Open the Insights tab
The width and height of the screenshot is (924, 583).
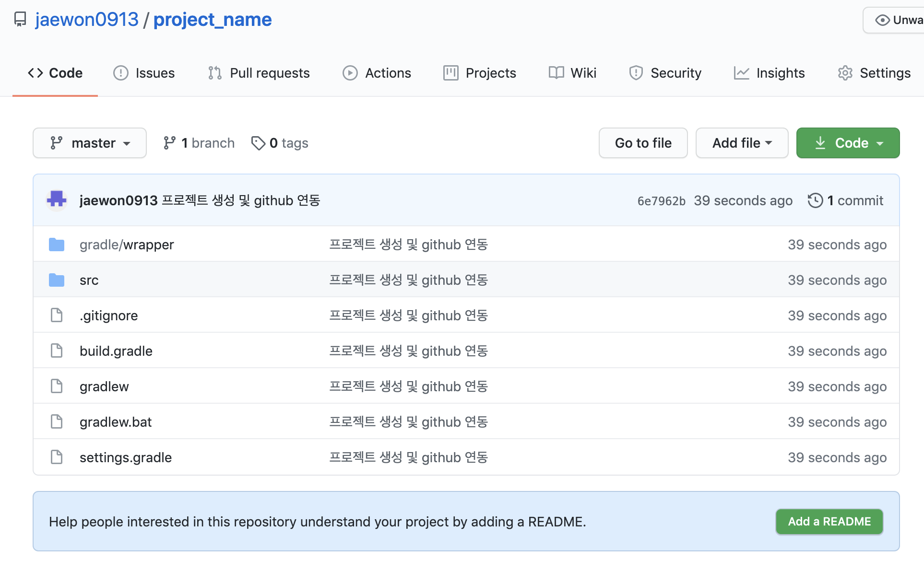pyautogui.click(x=770, y=73)
